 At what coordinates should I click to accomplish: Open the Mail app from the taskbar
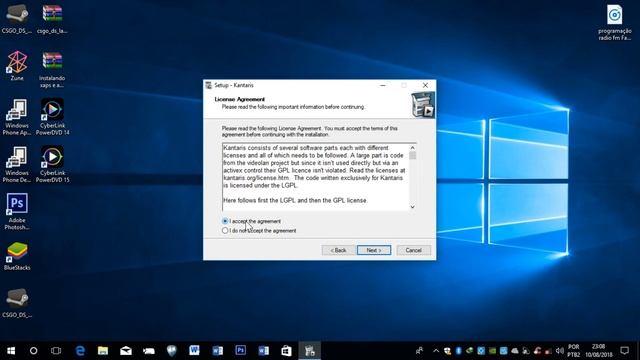pyautogui.click(x=126, y=351)
